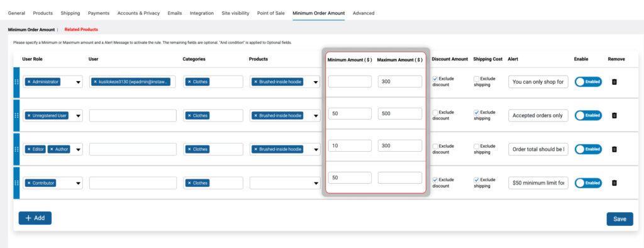Expand User Role dropdown for Contributor row
Image resolution: width=644 pixels, height=248 pixels.
pyautogui.click(x=78, y=183)
